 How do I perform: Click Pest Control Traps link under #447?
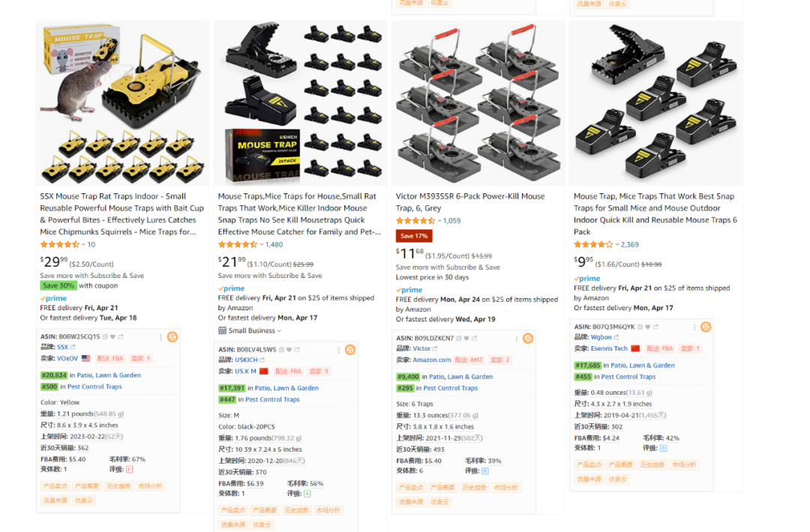[x=272, y=399]
